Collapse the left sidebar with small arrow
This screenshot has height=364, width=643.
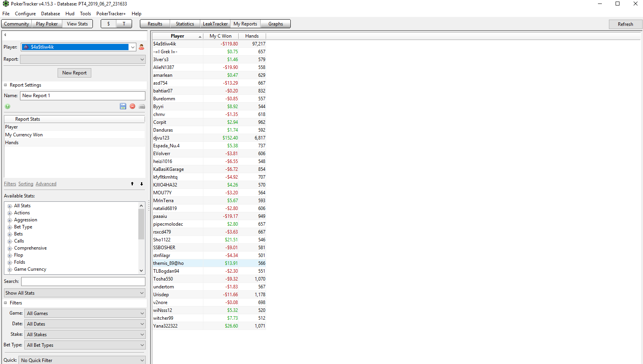click(5, 35)
